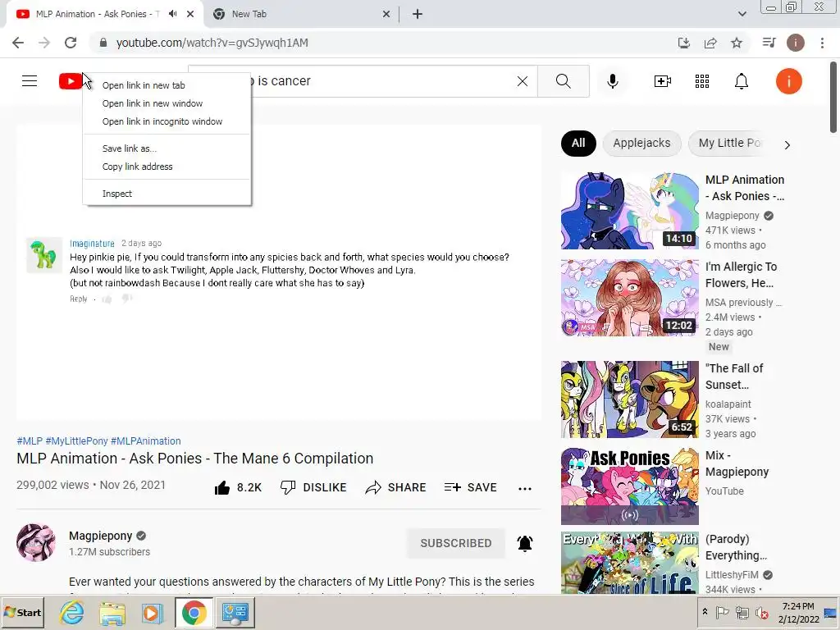Open the three-dot more actions menu
The image size is (840, 630).
525,488
